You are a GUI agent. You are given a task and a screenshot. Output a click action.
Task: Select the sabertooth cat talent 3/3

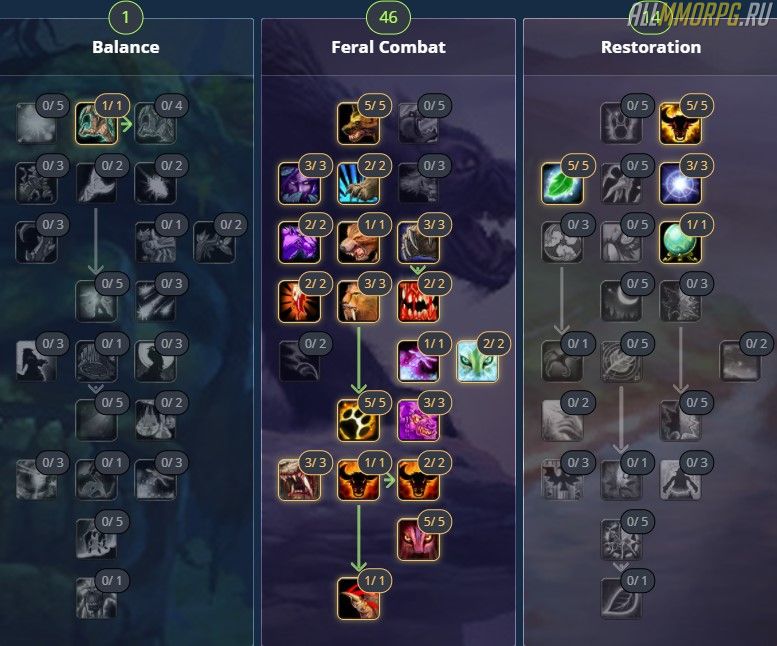(x=358, y=302)
